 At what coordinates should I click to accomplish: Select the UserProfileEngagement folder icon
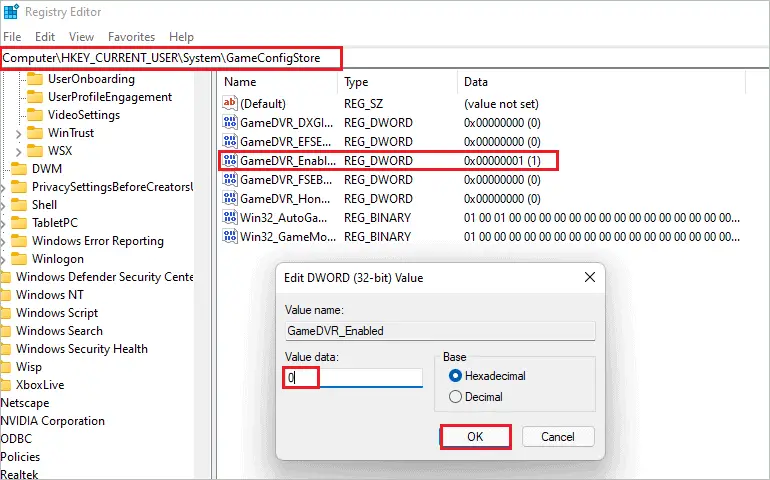coord(35,97)
